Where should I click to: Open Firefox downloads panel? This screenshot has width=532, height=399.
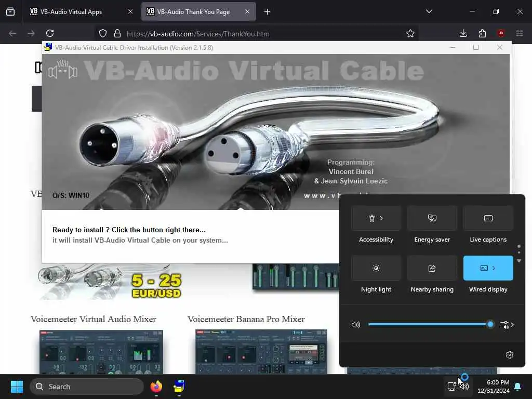pyautogui.click(x=463, y=33)
